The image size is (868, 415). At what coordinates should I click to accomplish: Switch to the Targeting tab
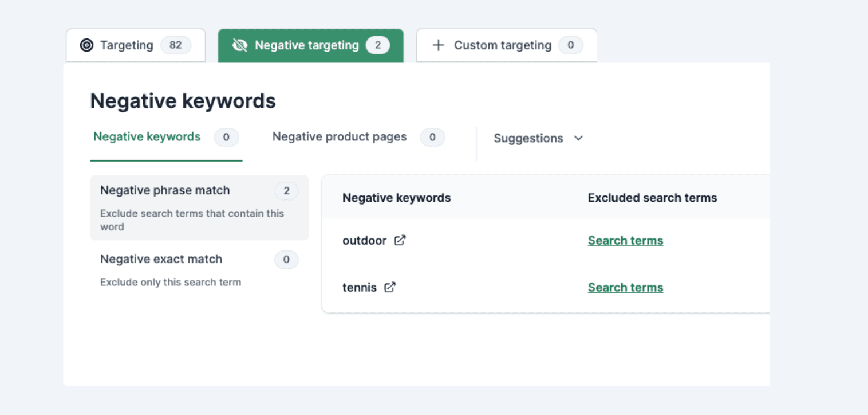(136, 45)
